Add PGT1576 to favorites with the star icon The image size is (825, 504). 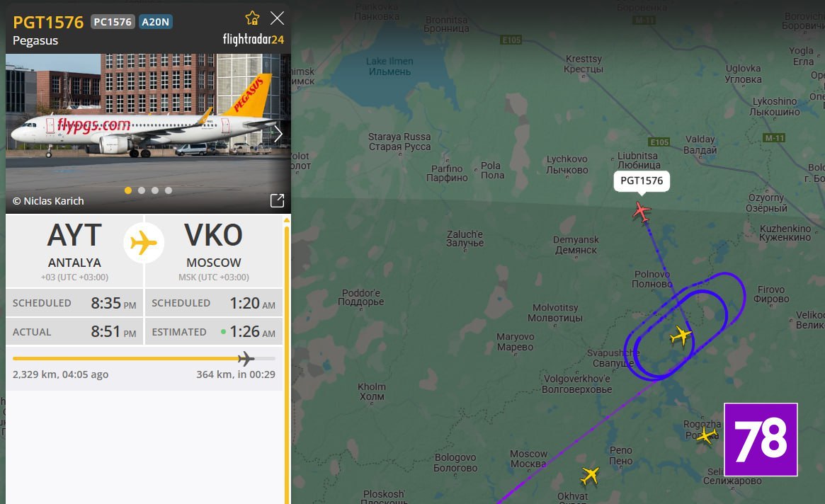tap(253, 18)
